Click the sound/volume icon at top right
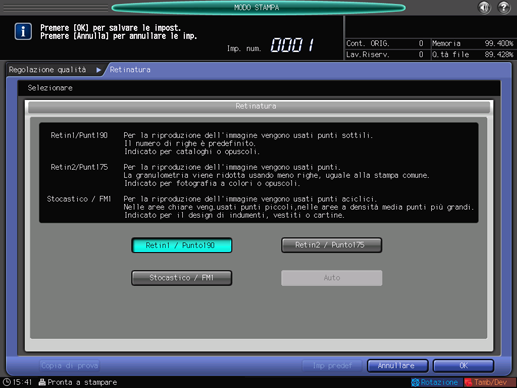The image size is (517, 388). [484, 7]
